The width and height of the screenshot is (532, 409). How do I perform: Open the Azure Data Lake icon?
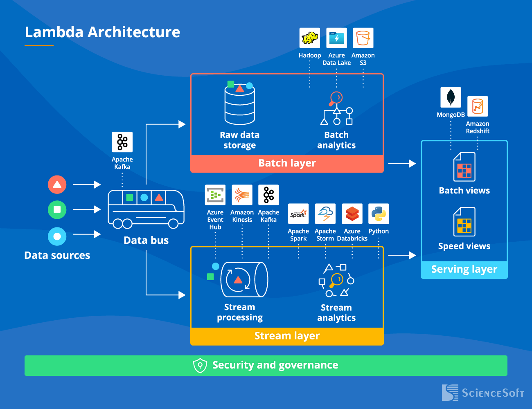[x=336, y=38]
